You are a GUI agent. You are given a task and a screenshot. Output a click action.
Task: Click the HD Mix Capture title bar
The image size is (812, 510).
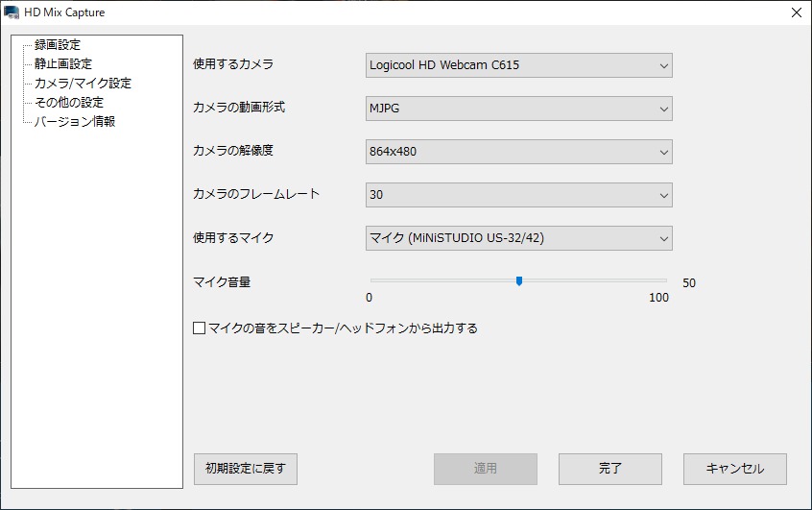[x=384, y=12]
